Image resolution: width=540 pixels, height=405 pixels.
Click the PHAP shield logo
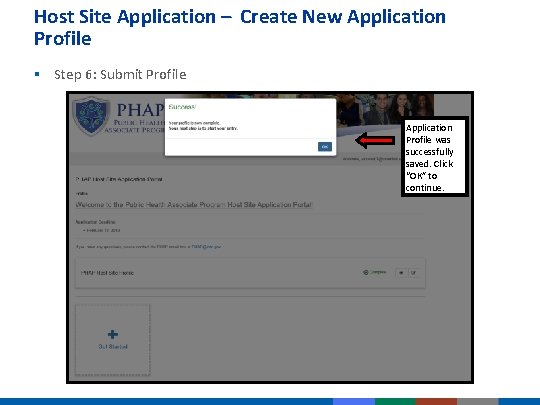coord(91,116)
